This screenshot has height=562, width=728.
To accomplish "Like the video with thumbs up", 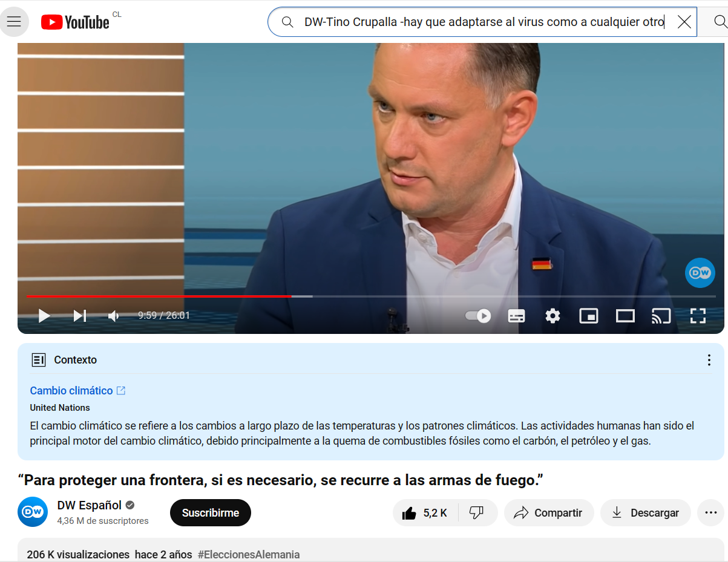I will click(425, 513).
